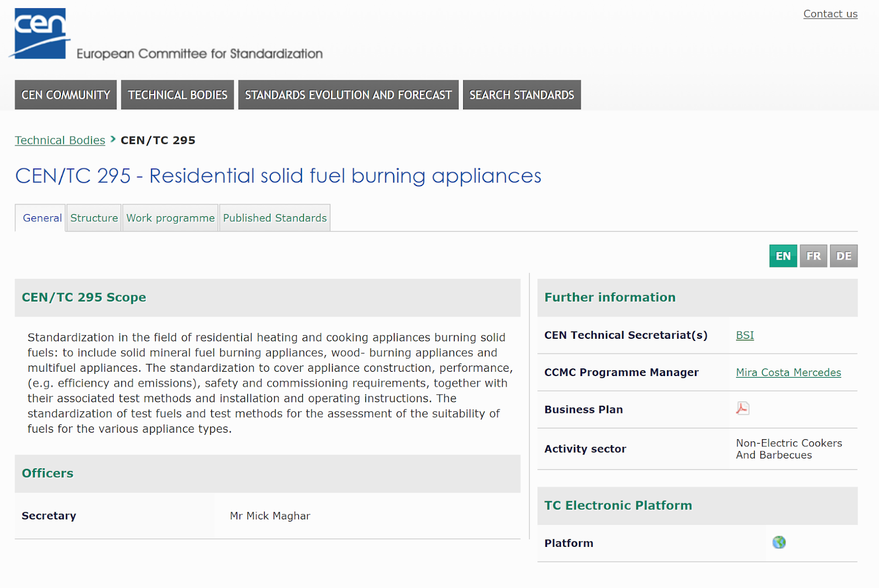This screenshot has height=588, width=879.
Task: Click the Contact us link
Action: (x=830, y=14)
